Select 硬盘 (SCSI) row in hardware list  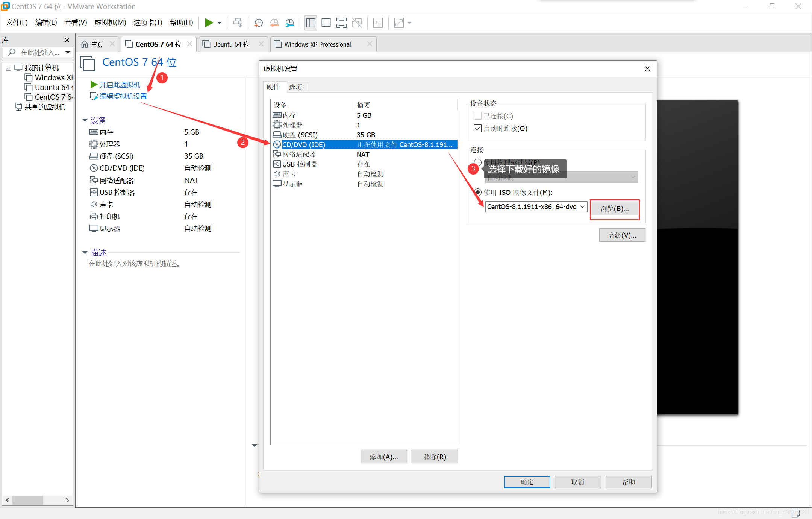(364, 135)
